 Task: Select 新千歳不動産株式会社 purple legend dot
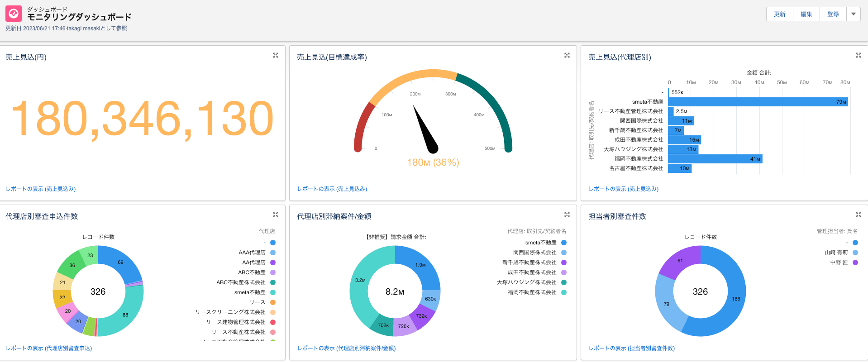click(564, 263)
